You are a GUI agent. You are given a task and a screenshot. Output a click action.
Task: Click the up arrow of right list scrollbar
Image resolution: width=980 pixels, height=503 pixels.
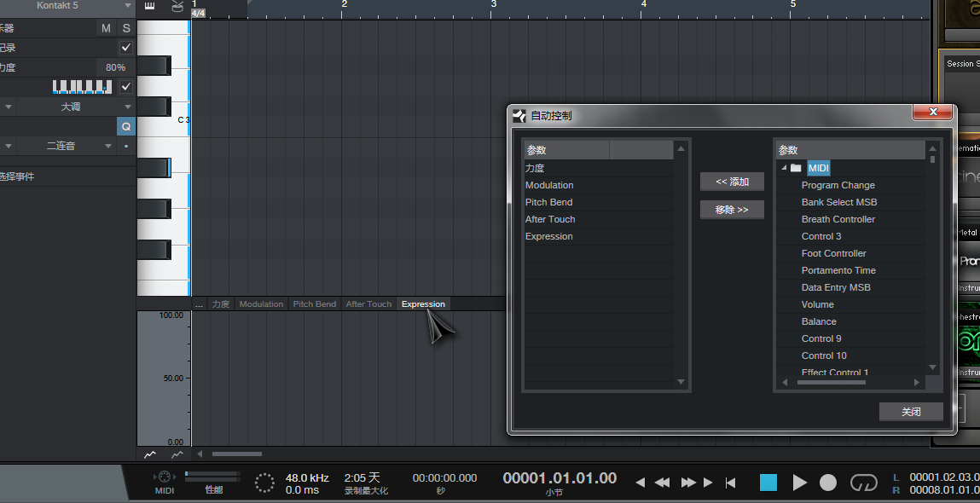(x=932, y=148)
